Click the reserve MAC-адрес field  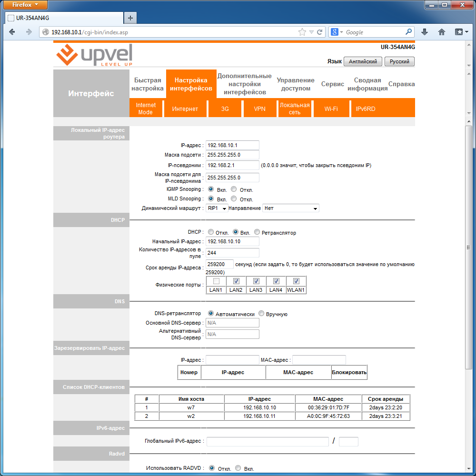point(319,360)
